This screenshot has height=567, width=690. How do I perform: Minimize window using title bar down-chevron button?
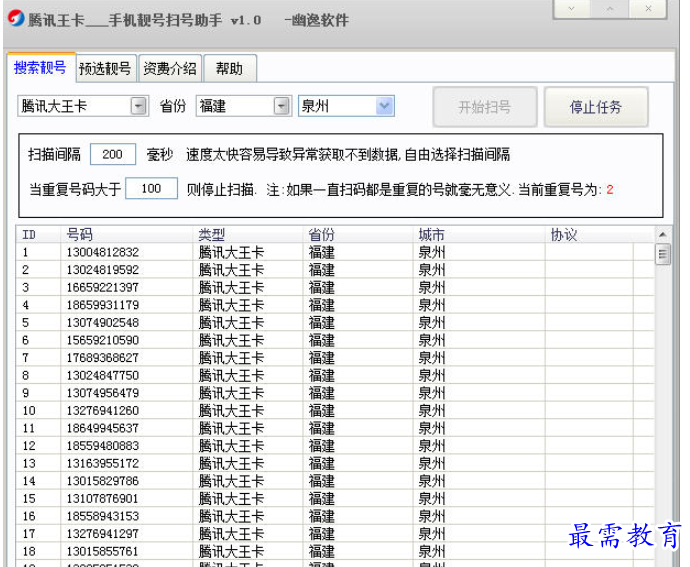click(x=571, y=8)
